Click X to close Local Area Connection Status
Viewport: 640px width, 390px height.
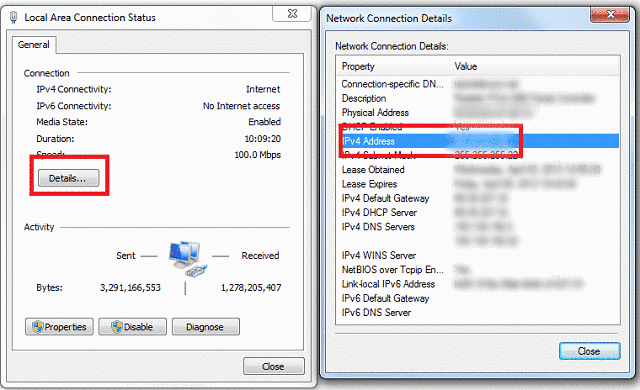point(292,14)
